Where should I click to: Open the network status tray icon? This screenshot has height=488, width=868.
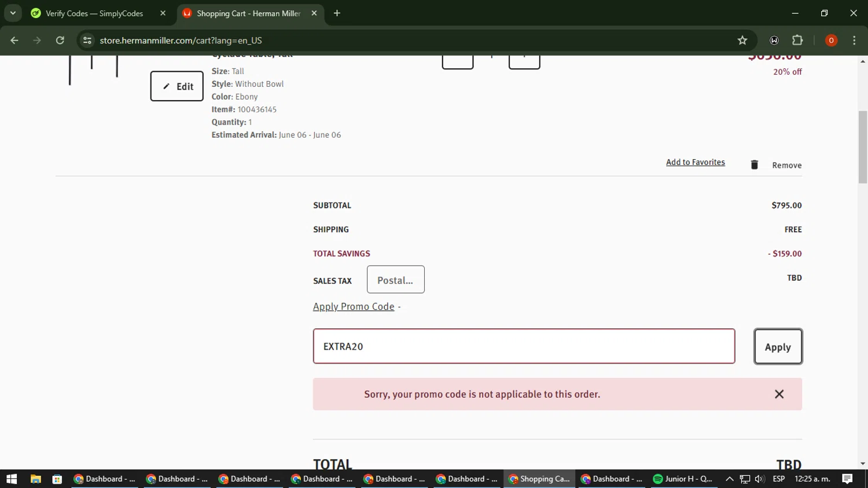745,479
